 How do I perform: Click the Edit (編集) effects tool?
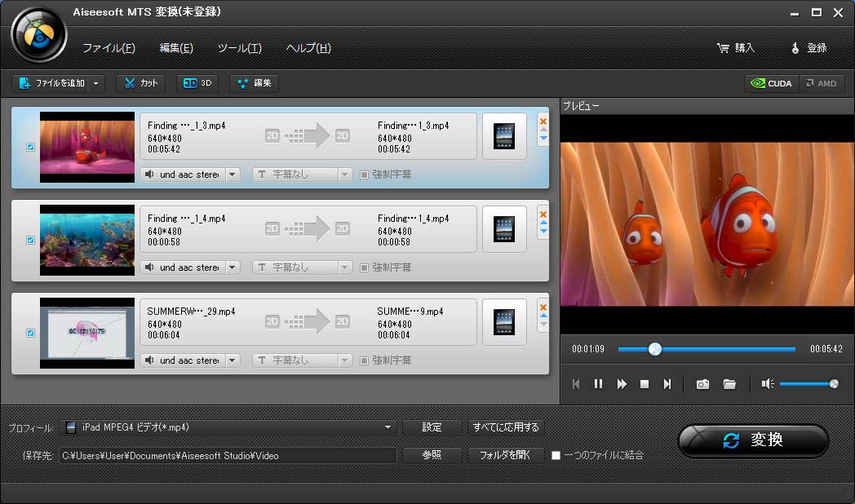click(x=254, y=83)
